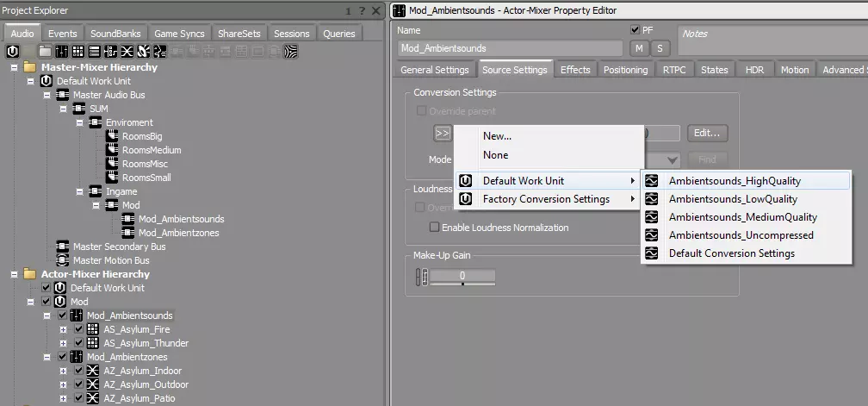Select Mod_Ambientsounds in Actor-Mixer tree

[x=129, y=315]
